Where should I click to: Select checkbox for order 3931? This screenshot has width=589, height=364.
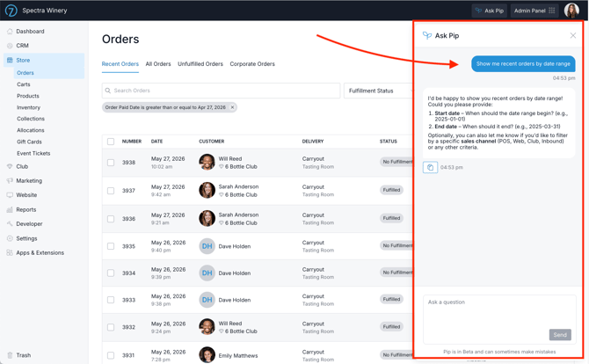pos(111,355)
